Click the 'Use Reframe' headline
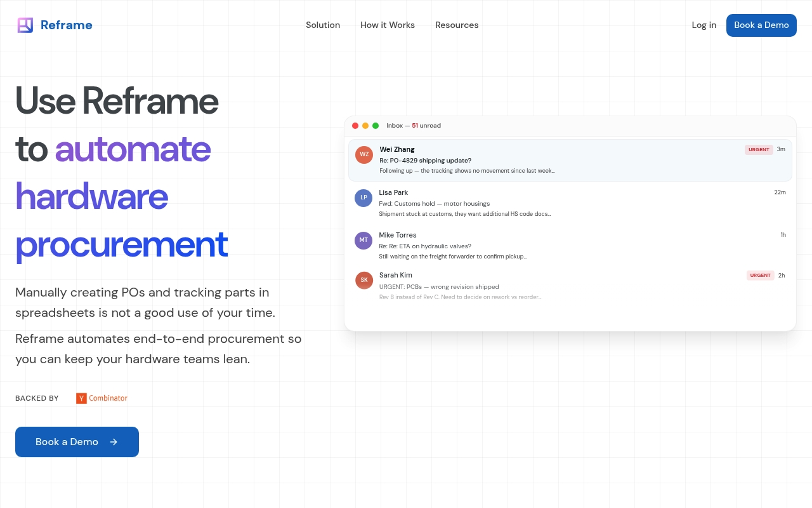The image size is (812, 508). [x=117, y=101]
